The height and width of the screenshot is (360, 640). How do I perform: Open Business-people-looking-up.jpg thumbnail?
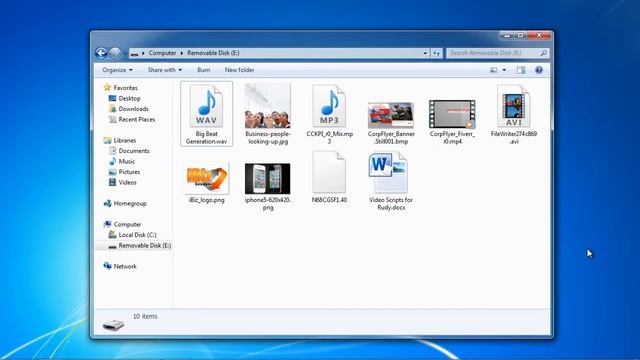coord(268,106)
